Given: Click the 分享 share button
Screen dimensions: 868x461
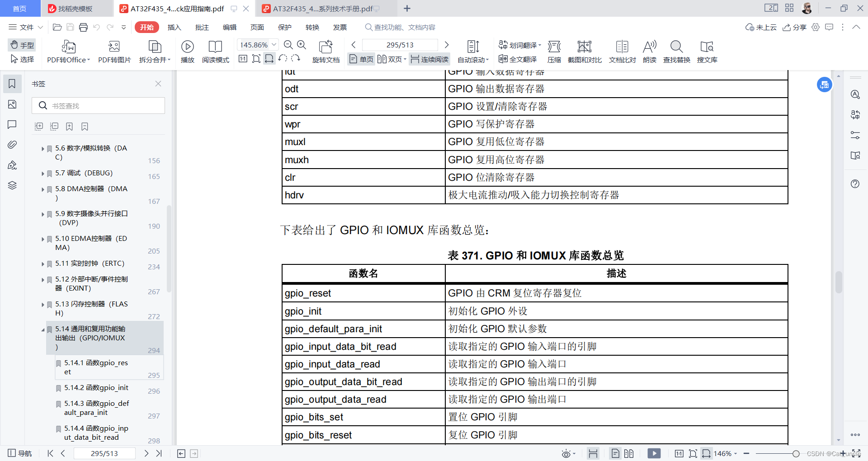Looking at the screenshot, I should pos(795,27).
